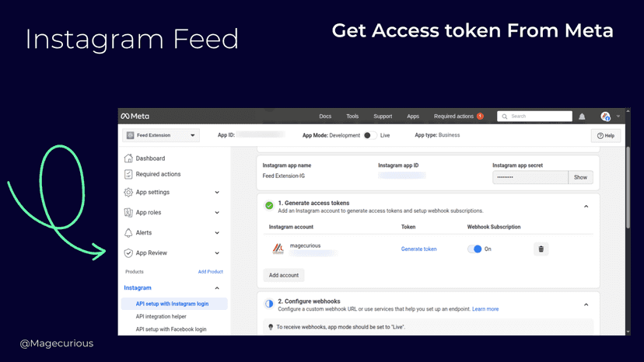
Task: Click the Meta logo
Action: 135,117
